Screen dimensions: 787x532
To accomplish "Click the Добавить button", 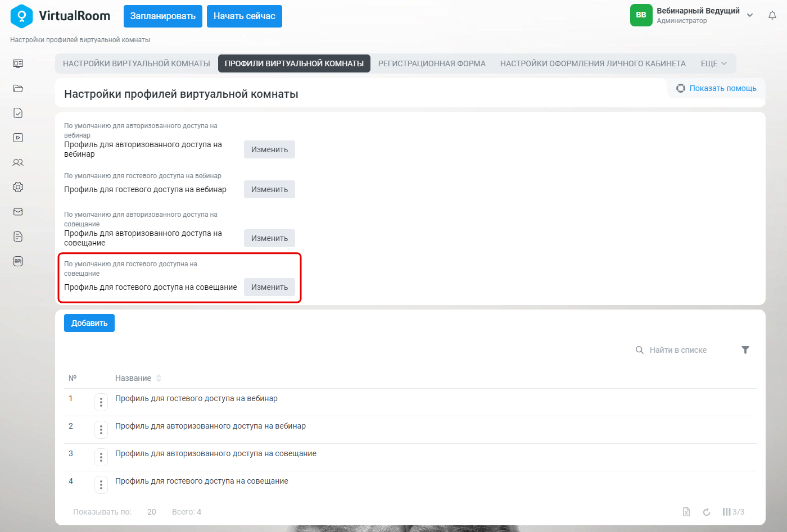I will pyautogui.click(x=89, y=323).
